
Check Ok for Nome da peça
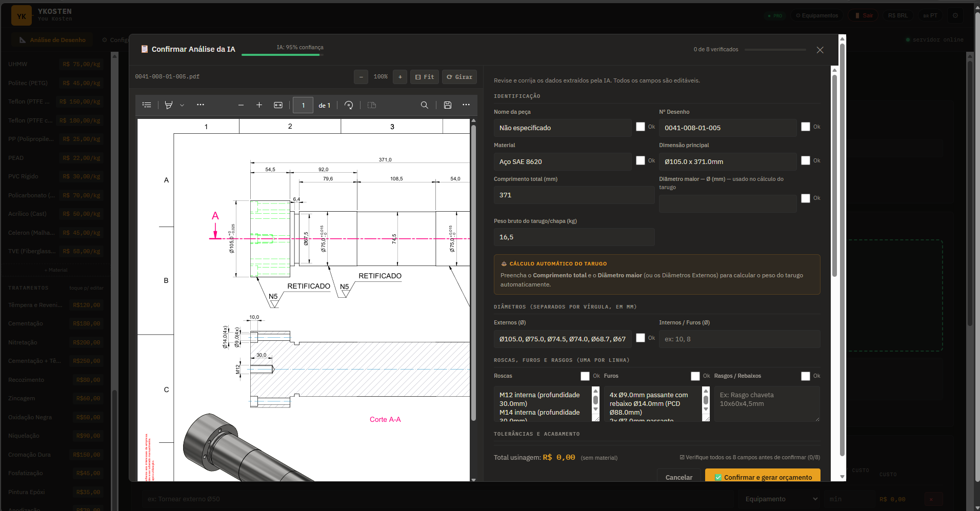click(641, 127)
